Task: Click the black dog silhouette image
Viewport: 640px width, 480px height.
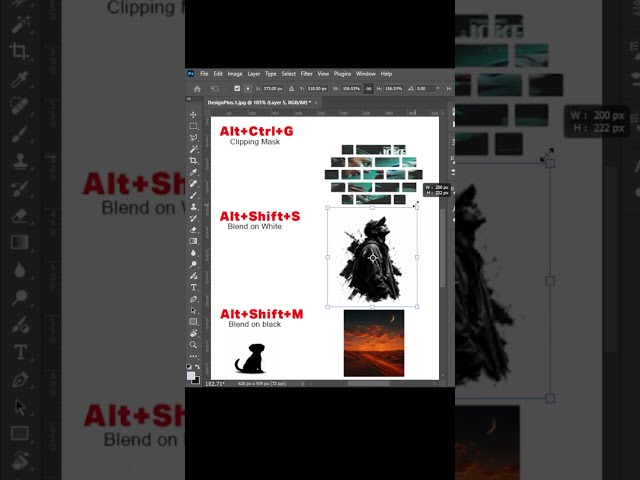Action: 250,358
